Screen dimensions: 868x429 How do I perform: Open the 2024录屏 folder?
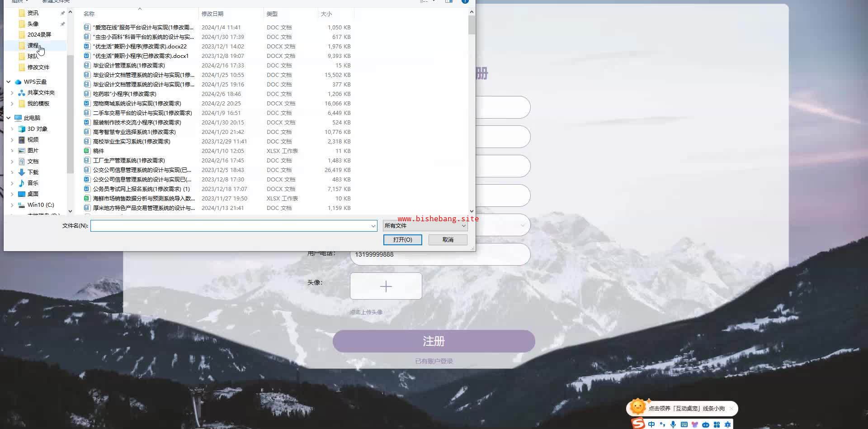(x=39, y=35)
